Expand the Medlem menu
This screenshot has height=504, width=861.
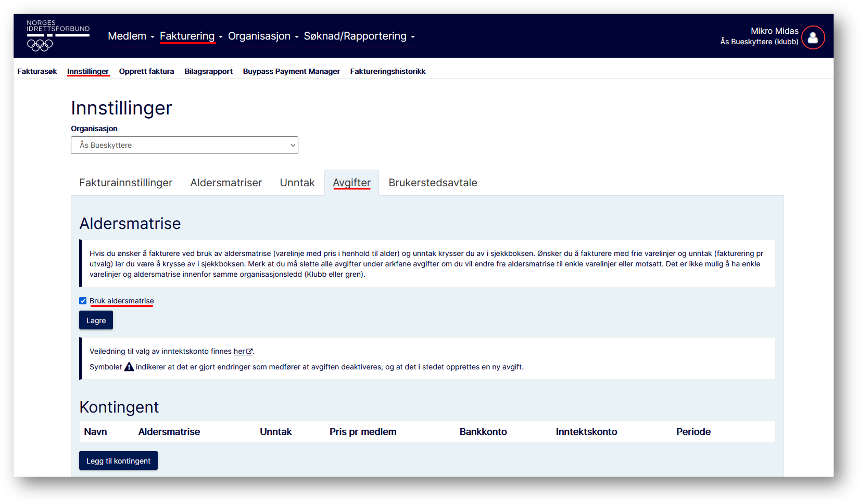(131, 36)
